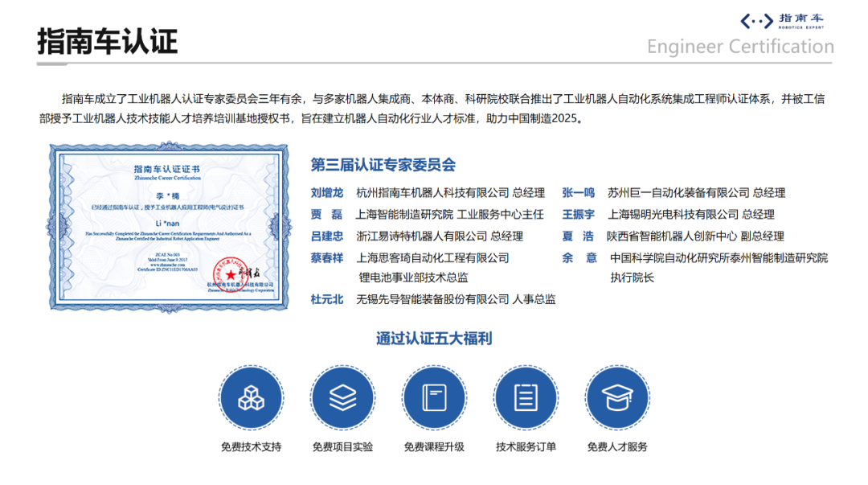Click committee member name 余意
The height and width of the screenshot is (485, 868).
(x=579, y=257)
